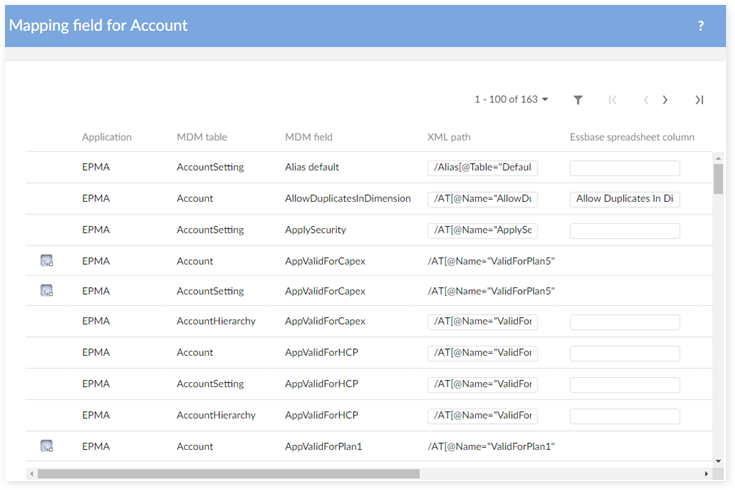Edit Allow Duplicates In Dimension Essbase field
The image size is (735, 490).
click(x=624, y=199)
